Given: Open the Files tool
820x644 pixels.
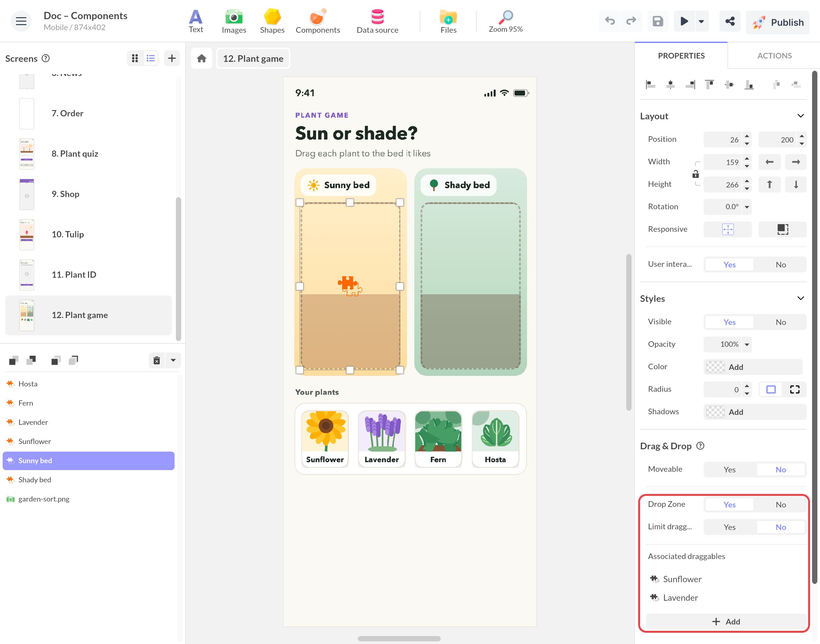Looking at the screenshot, I should tap(448, 21).
